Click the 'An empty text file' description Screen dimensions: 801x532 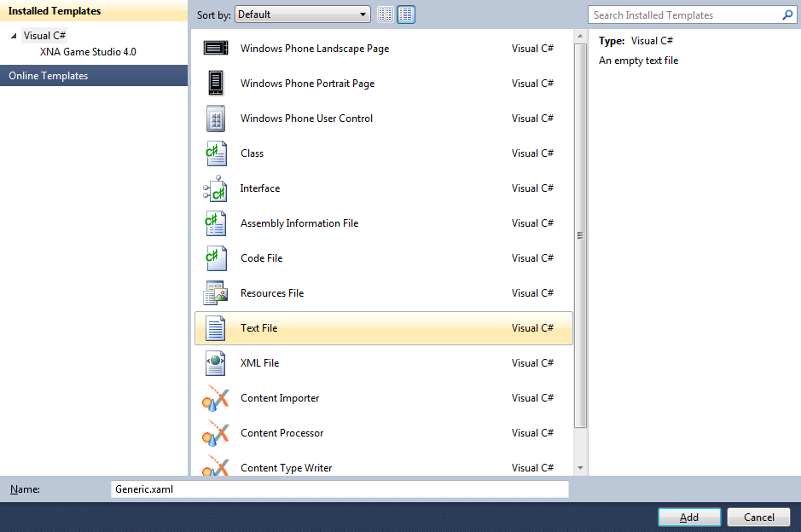(639, 61)
